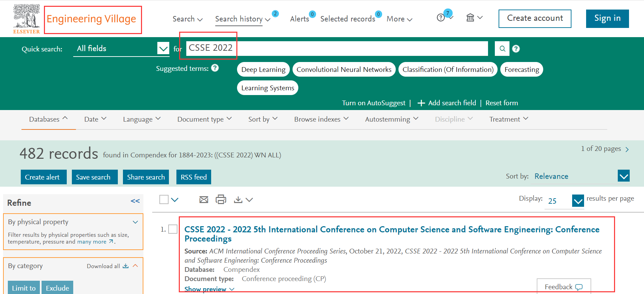Click the magnifier search submit icon

502,49
